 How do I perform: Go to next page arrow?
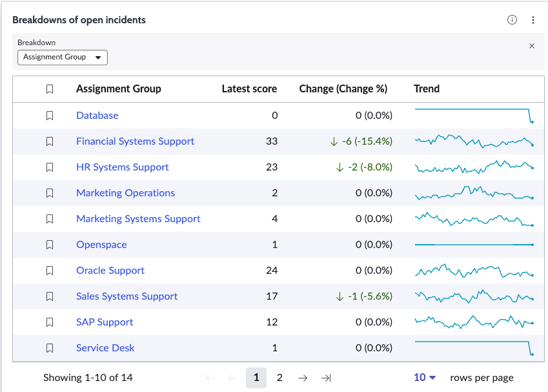tap(303, 378)
